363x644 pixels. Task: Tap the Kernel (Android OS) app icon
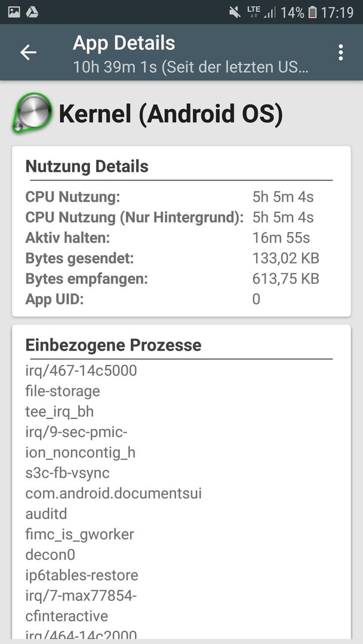click(x=32, y=113)
